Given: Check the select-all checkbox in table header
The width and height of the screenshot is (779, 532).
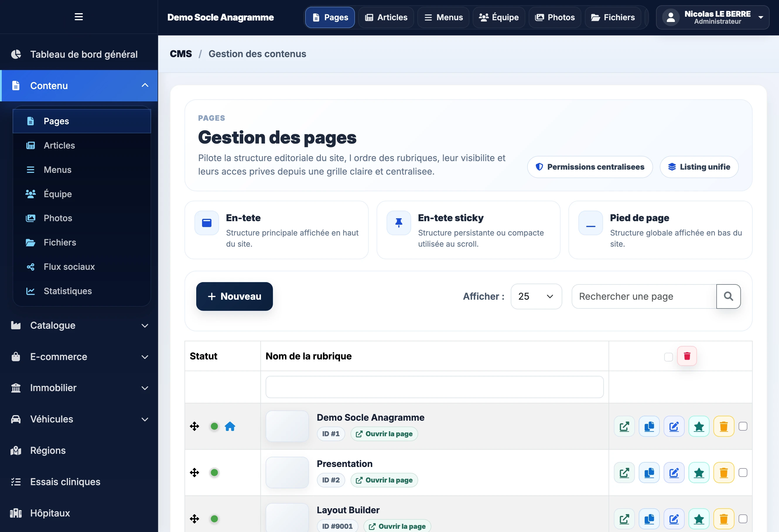Looking at the screenshot, I should pyautogui.click(x=668, y=357).
